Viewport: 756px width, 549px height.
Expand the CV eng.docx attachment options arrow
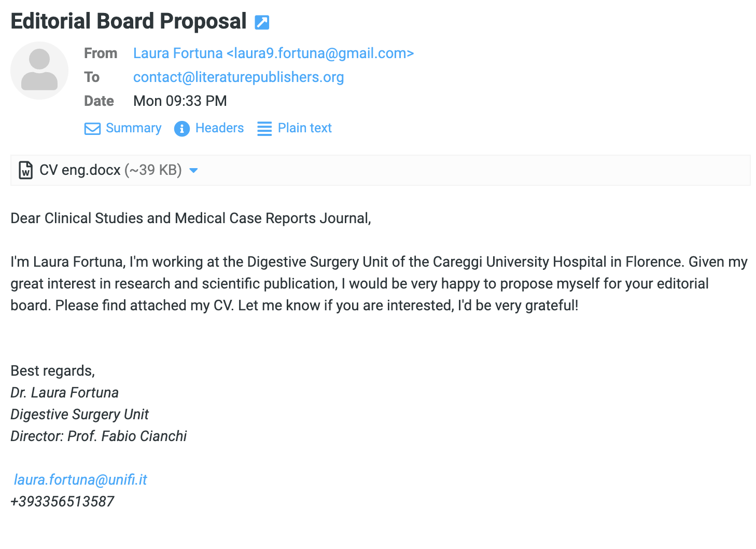click(194, 170)
